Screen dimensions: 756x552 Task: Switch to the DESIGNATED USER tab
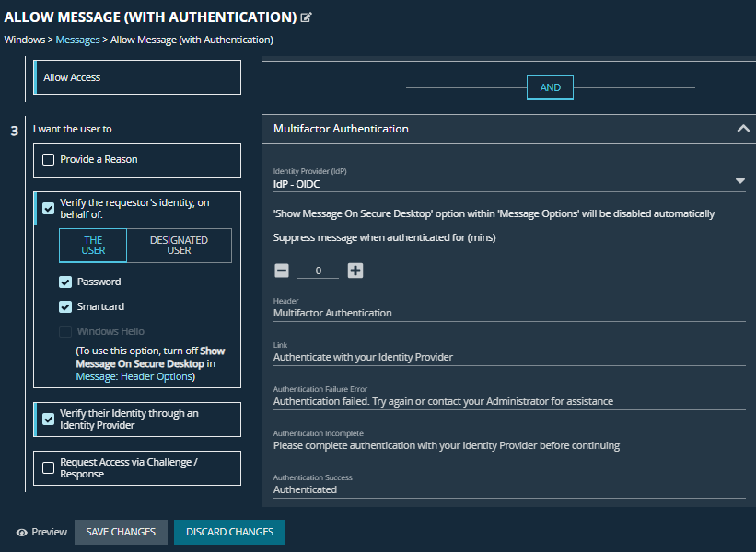[x=178, y=245]
